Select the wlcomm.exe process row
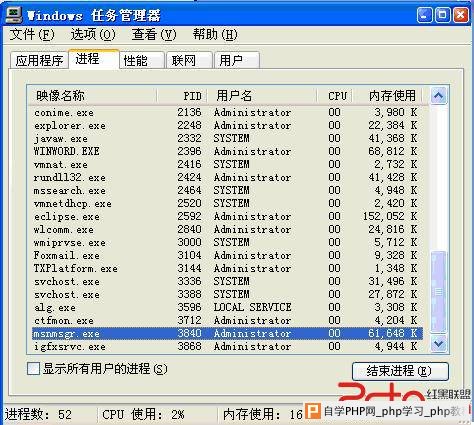The image size is (474, 425). (x=227, y=229)
